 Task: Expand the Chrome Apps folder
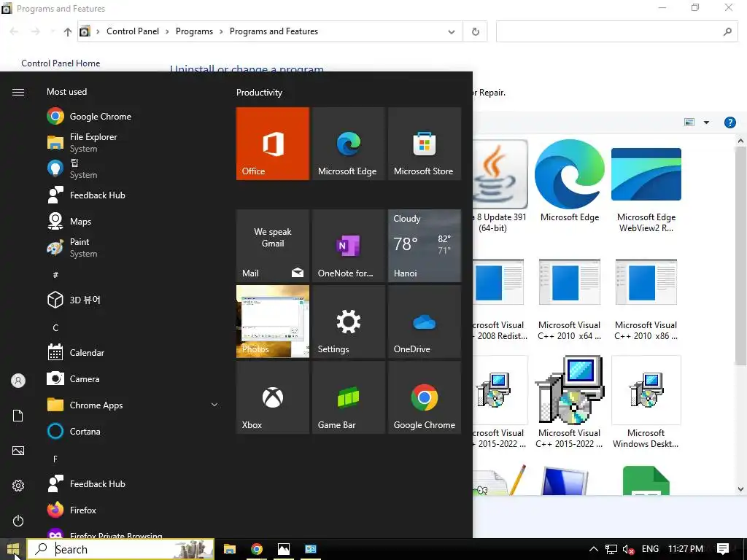coord(133,405)
